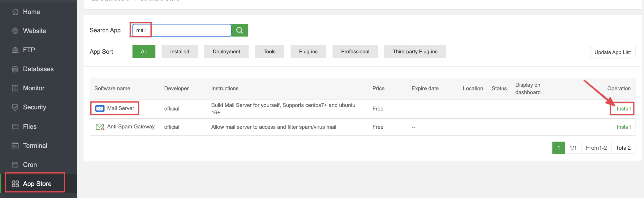This screenshot has height=198, width=644.
Task: Click the Mail Server envelope icon
Action: pyautogui.click(x=100, y=108)
